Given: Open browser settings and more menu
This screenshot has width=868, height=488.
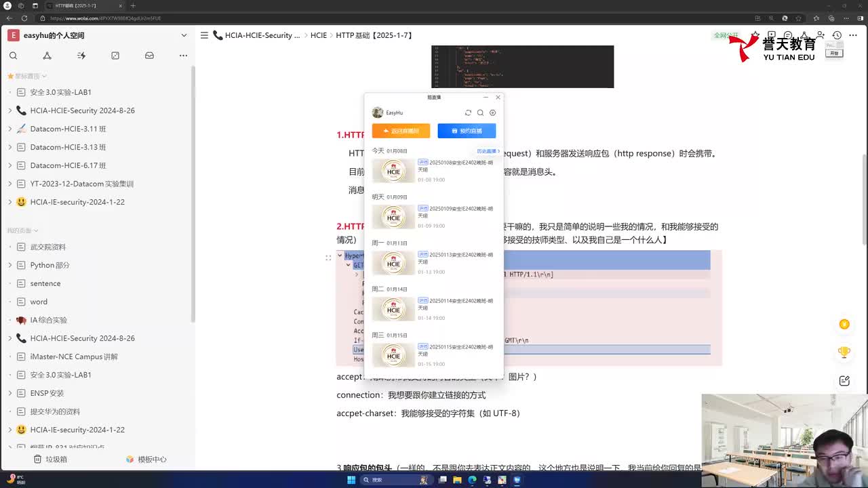Looking at the screenshot, I should 846,18.
